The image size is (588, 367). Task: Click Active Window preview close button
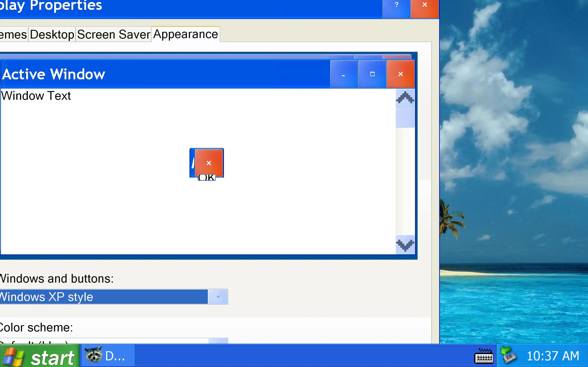(400, 74)
